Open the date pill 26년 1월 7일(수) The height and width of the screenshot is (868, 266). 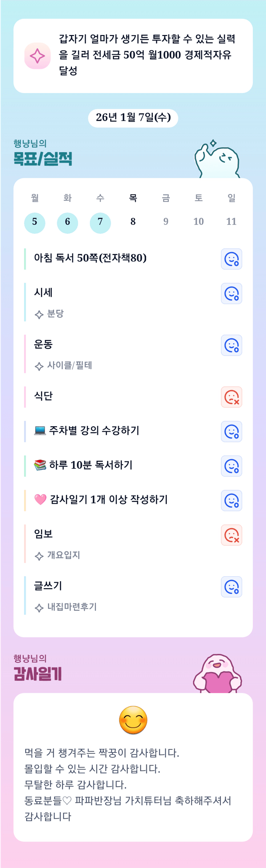click(133, 118)
